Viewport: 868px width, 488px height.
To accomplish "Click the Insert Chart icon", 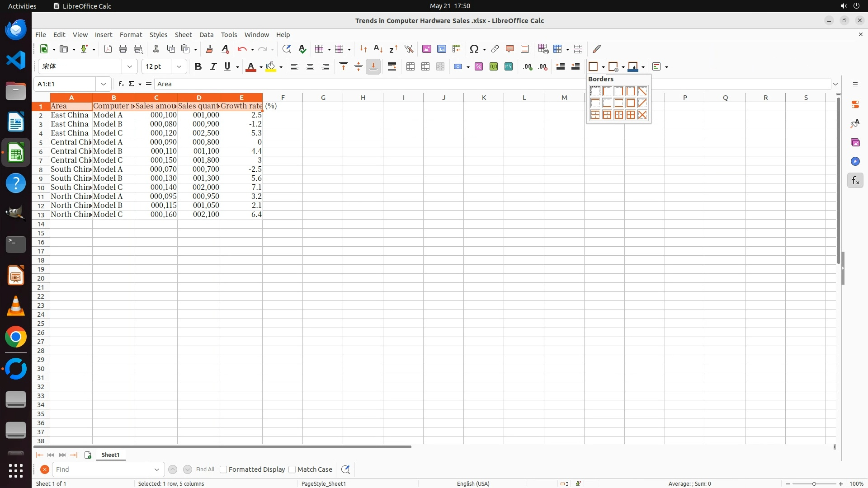I will tap(442, 49).
